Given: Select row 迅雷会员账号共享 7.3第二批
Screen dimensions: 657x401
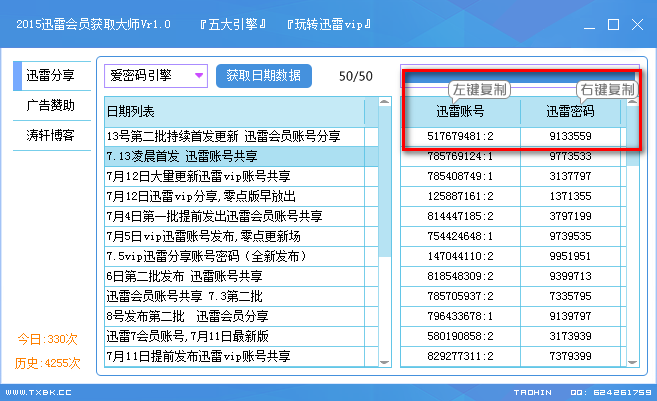Looking at the screenshot, I should click(241, 296).
